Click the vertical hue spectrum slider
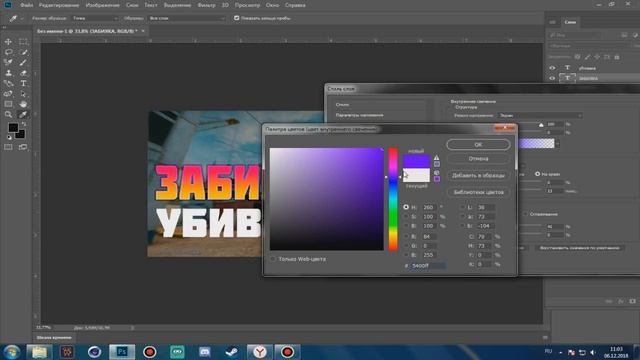The width and height of the screenshot is (640, 360). pyautogui.click(x=393, y=199)
